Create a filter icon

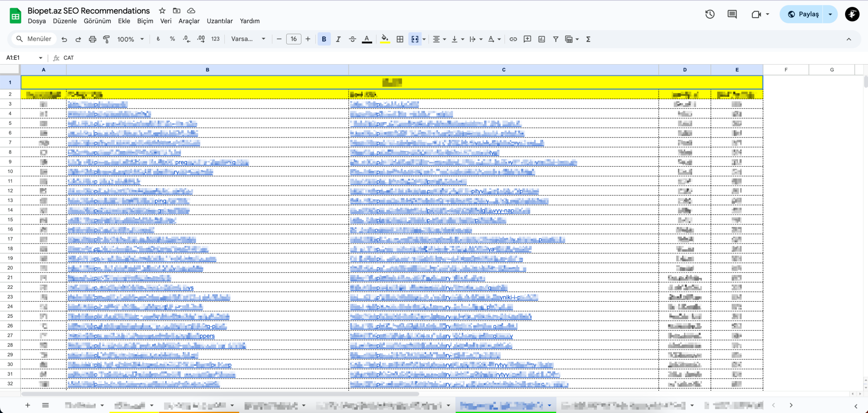coord(556,39)
